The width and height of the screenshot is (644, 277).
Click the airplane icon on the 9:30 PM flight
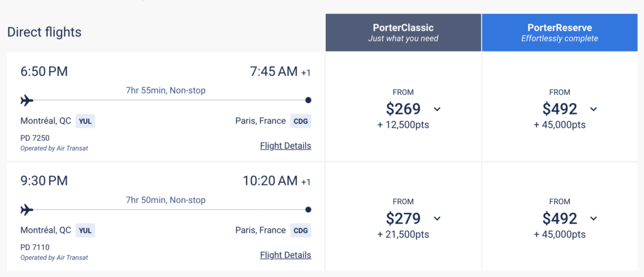pyautogui.click(x=26, y=210)
